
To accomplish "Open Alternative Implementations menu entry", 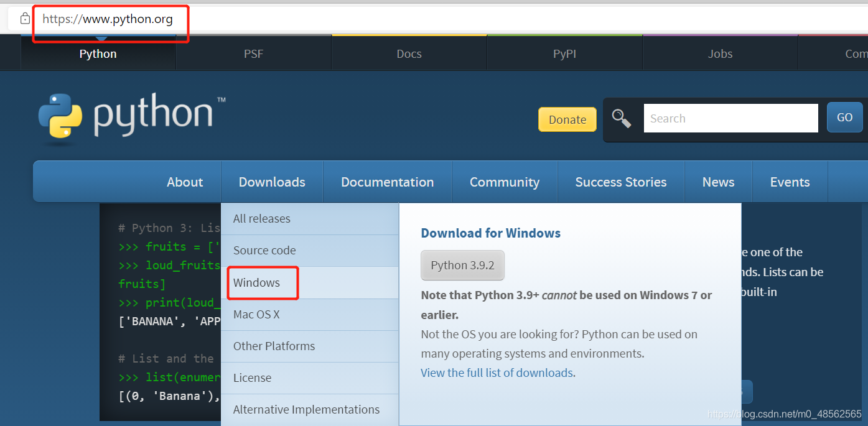I will tap(310, 410).
